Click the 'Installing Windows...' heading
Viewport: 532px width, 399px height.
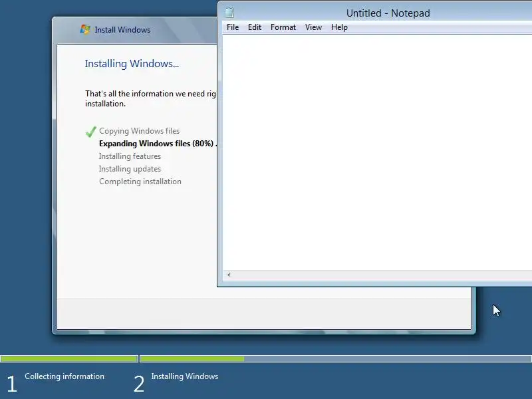(132, 64)
